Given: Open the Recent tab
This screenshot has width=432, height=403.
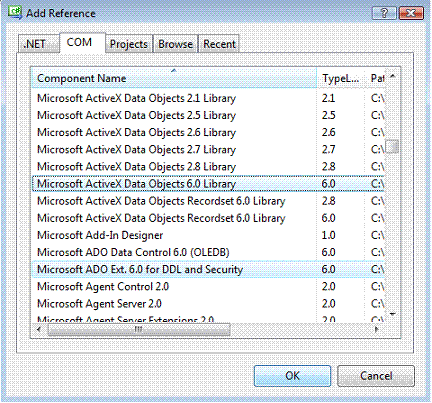Looking at the screenshot, I should [x=219, y=44].
